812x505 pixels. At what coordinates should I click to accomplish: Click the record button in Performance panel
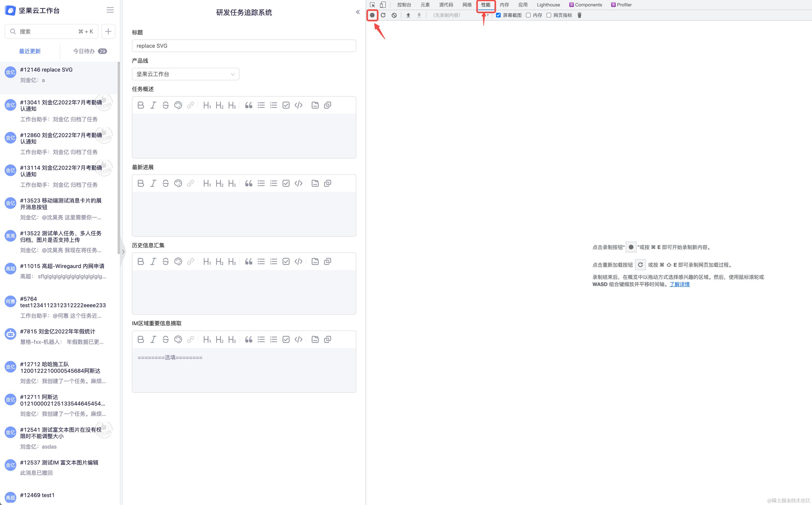tap(372, 15)
